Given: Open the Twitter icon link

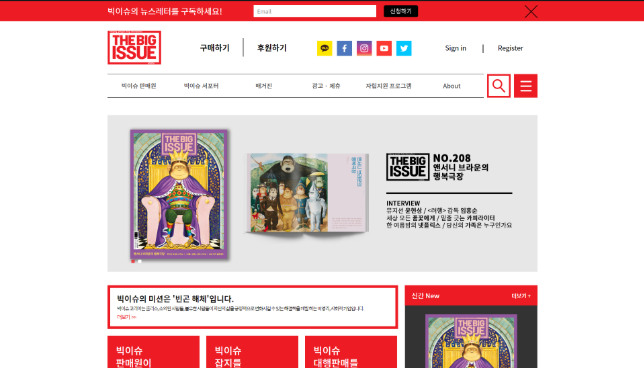Looking at the screenshot, I should (x=404, y=48).
